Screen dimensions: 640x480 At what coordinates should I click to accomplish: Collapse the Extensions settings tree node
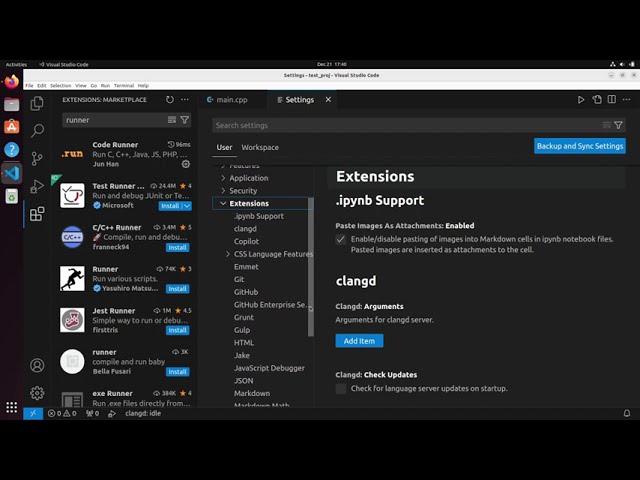[x=223, y=203]
